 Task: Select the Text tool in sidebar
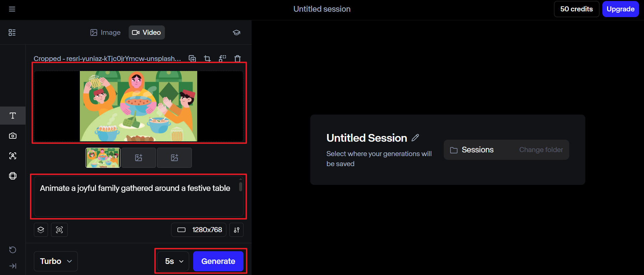tap(13, 116)
